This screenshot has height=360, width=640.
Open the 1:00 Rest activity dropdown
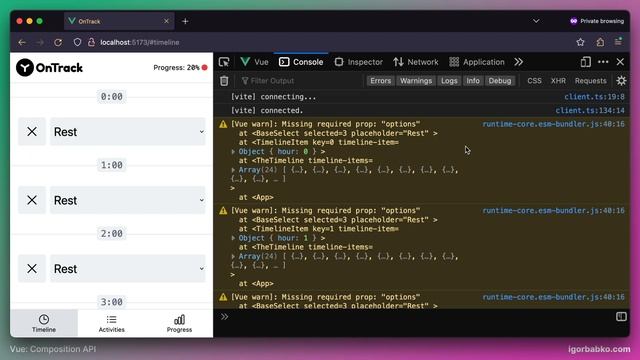click(x=127, y=200)
